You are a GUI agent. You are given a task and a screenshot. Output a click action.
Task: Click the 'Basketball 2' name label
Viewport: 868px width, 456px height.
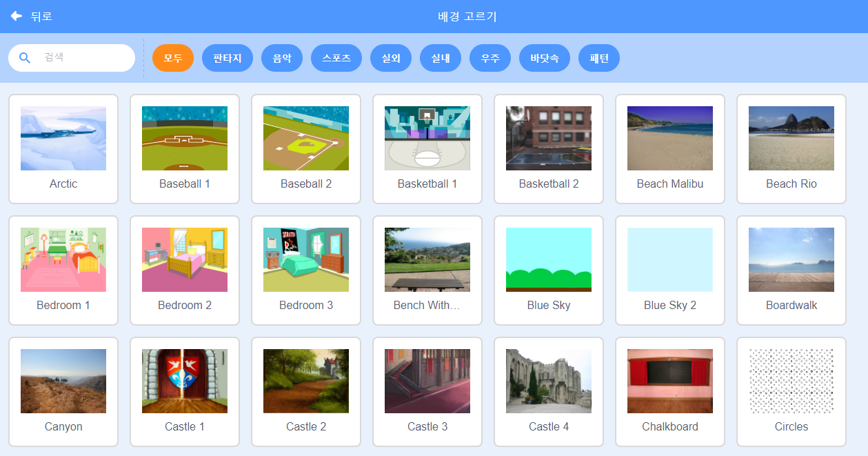pyautogui.click(x=549, y=184)
